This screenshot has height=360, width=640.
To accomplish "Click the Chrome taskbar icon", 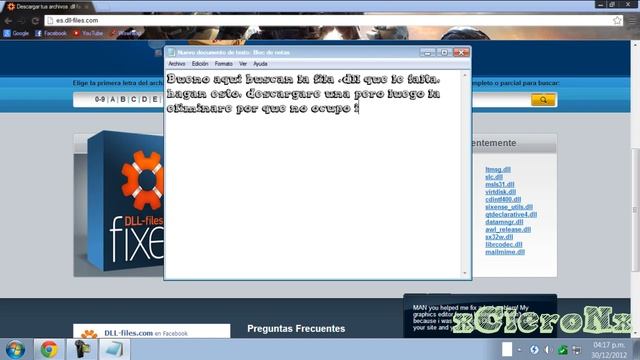I will click(x=49, y=349).
